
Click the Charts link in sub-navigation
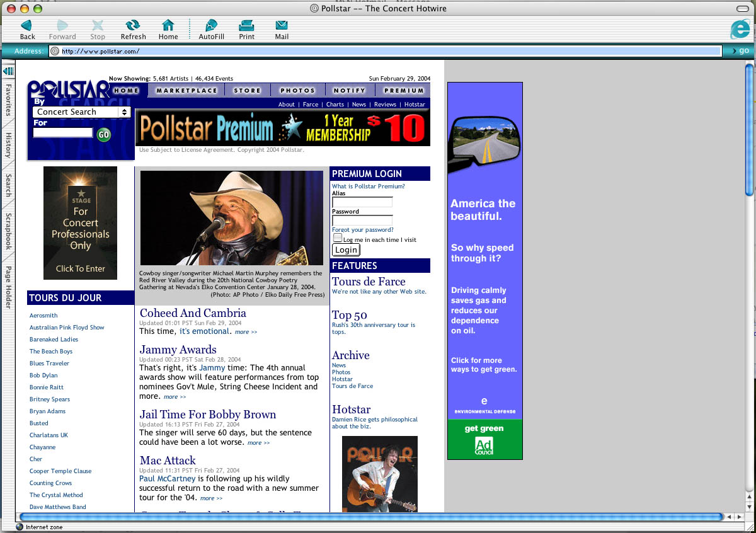pyautogui.click(x=335, y=105)
